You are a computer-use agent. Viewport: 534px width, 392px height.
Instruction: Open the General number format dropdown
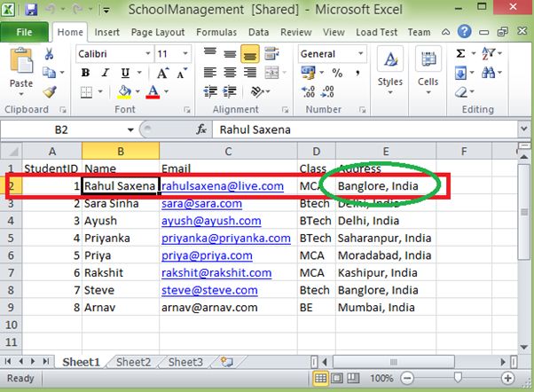[x=361, y=54]
